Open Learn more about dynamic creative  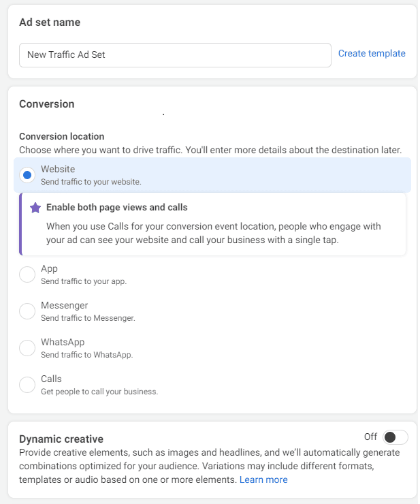(x=263, y=479)
